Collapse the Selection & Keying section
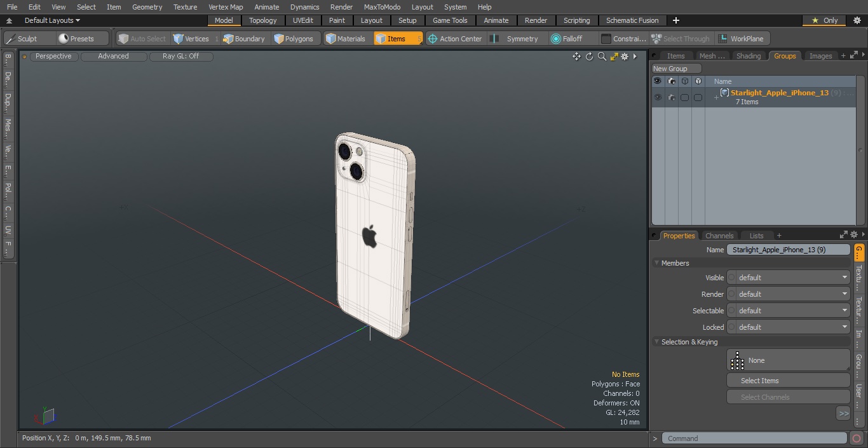 pyautogui.click(x=656, y=342)
